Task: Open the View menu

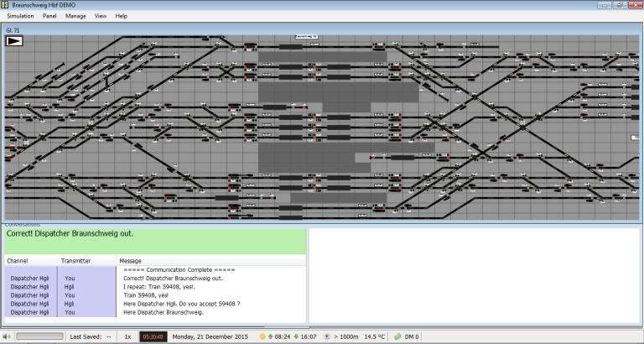Action: tap(101, 16)
